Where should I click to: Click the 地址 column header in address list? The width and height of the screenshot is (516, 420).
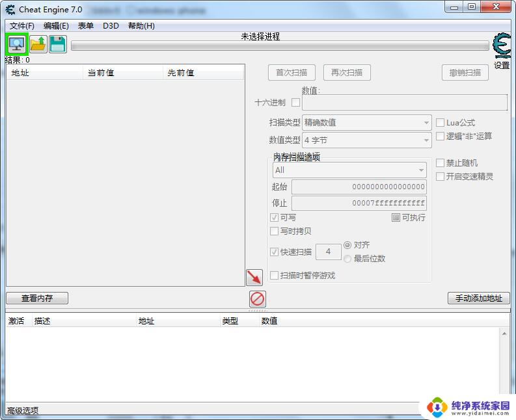pyautogui.click(x=178, y=321)
